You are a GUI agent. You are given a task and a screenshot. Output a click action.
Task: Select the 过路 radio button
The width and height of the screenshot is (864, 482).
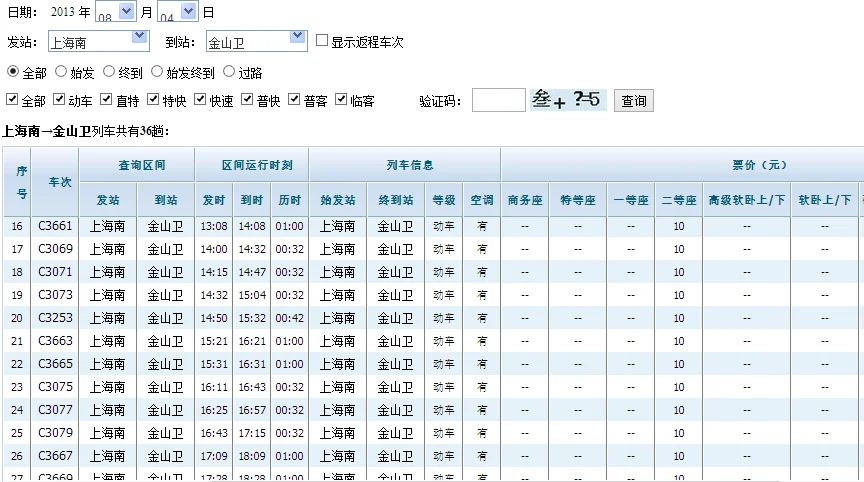[229, 72]
